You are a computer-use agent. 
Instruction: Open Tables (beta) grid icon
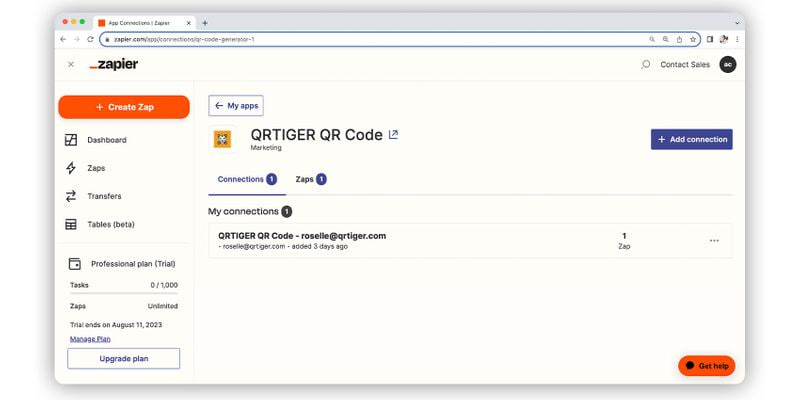[x=71, y=224]
